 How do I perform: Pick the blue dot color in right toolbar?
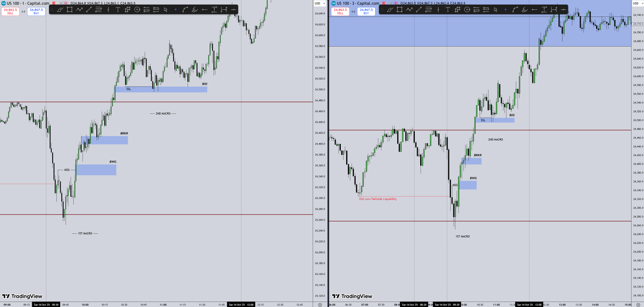[x=506, y=10]
